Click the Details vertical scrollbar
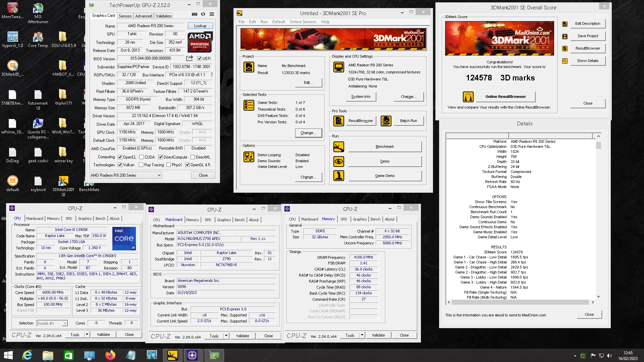This screenshot has width=644, height=362. click(x=598, y=216)
